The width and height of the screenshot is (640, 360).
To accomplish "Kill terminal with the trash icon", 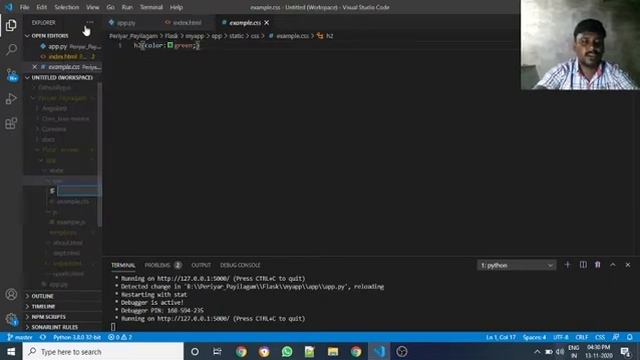I will point(598,265).
